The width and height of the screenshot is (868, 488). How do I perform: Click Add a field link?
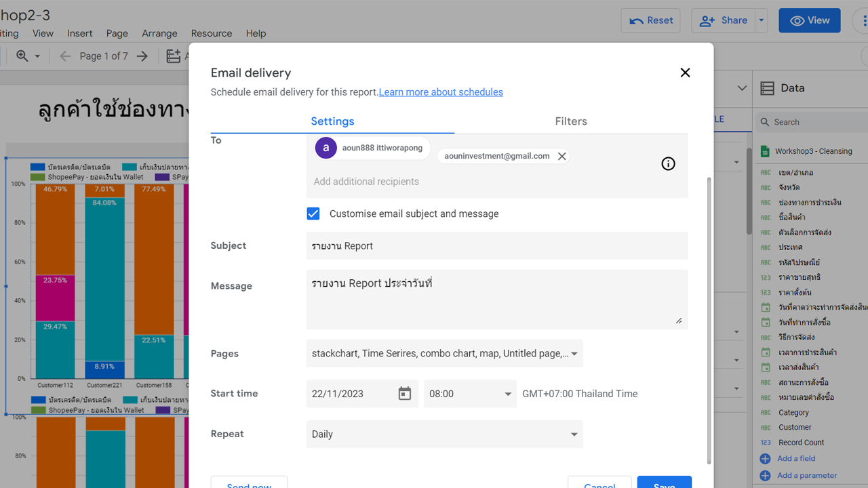[796, 459]
